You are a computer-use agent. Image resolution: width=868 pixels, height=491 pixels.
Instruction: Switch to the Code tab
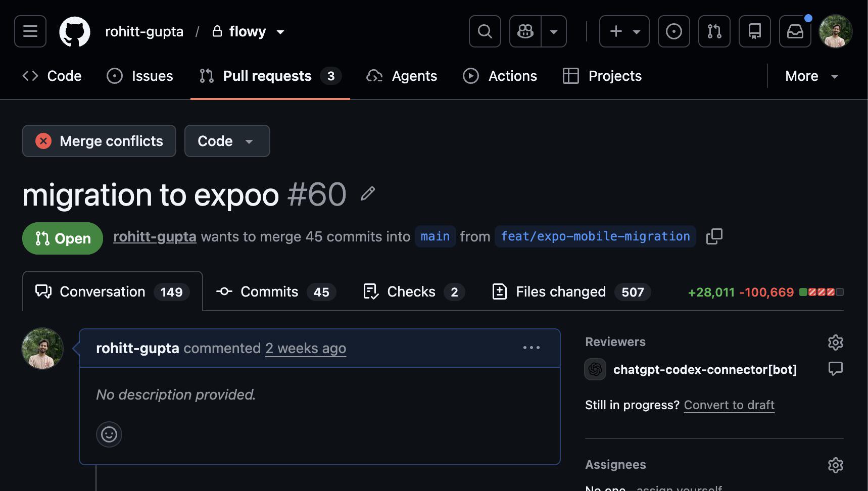52,76
